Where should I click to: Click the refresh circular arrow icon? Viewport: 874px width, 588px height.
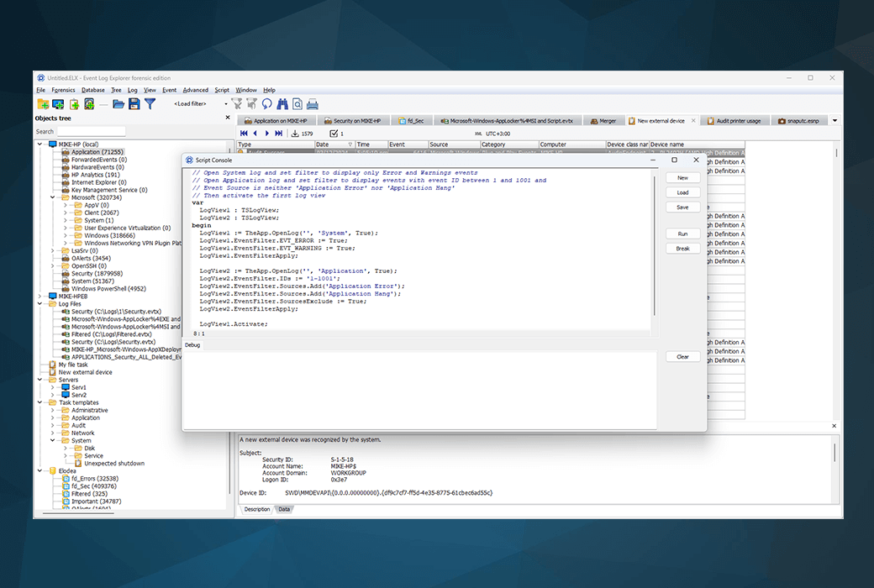coord(267,104)
